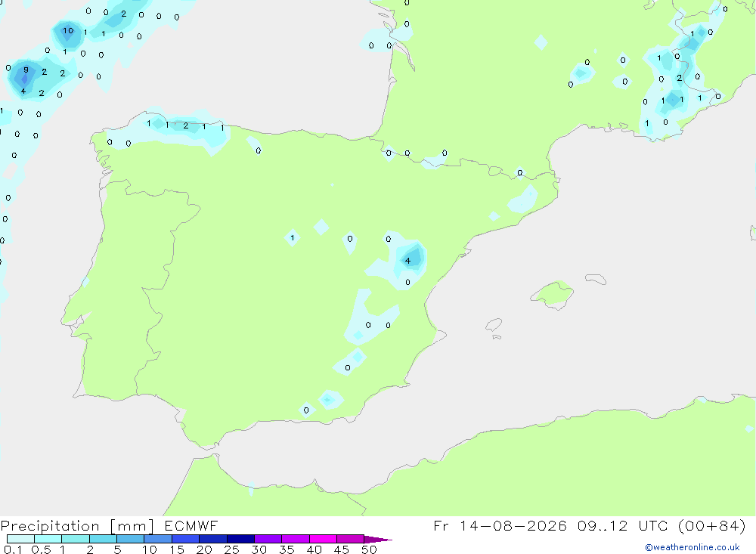This screenshot has height=554, width=756.
Task: Click the legend label '25'
Action: coord(231,549)
